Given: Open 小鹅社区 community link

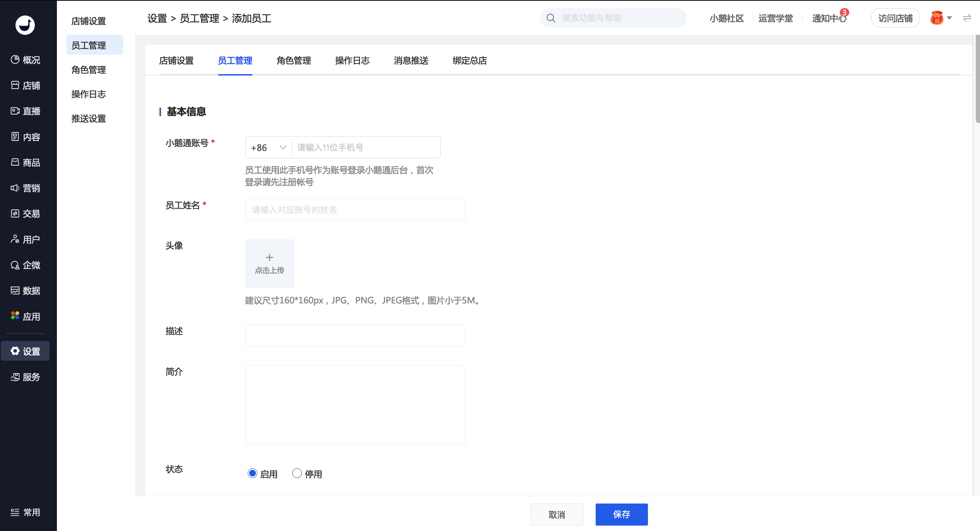Looking at the screenshot, I should [x=726, y=18].
